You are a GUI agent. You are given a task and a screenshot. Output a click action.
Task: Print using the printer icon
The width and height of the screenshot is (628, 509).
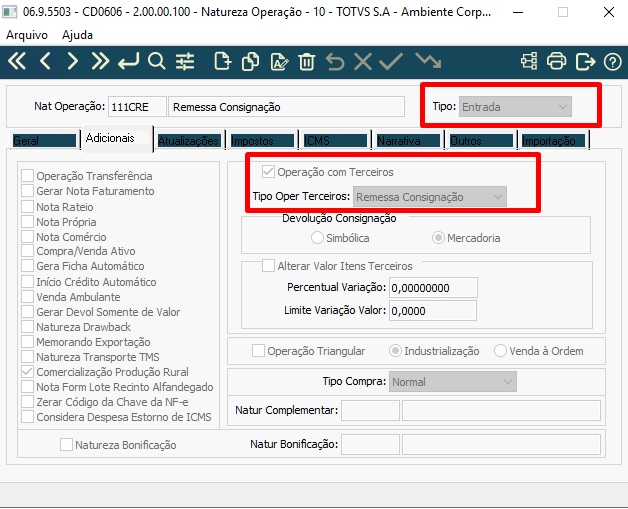tap(556, 62)
